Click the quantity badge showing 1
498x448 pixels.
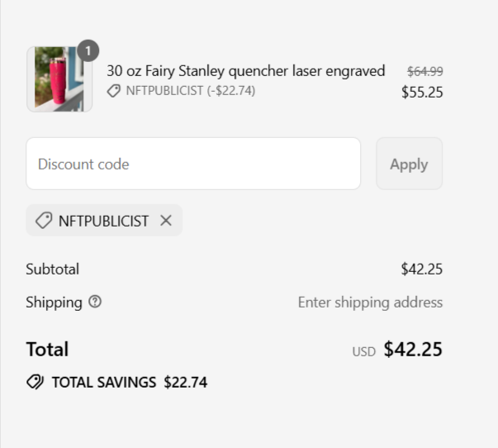(88, 51)
